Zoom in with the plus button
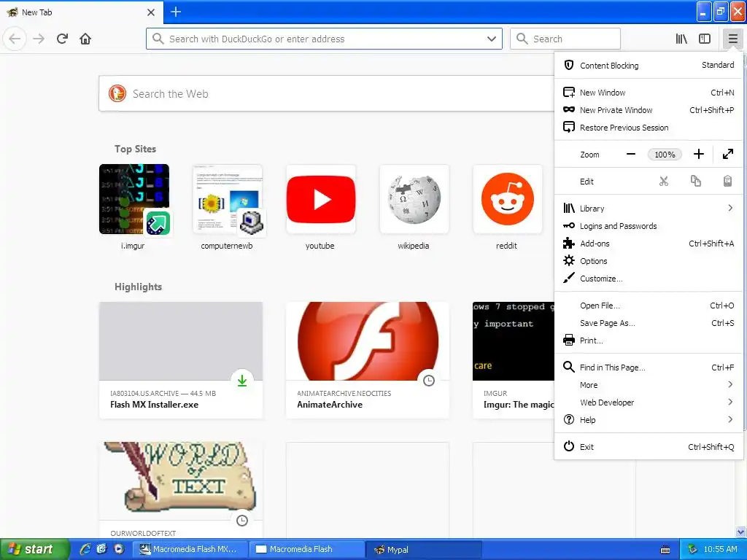Viewport: 747px width, 560px height. 698,154
